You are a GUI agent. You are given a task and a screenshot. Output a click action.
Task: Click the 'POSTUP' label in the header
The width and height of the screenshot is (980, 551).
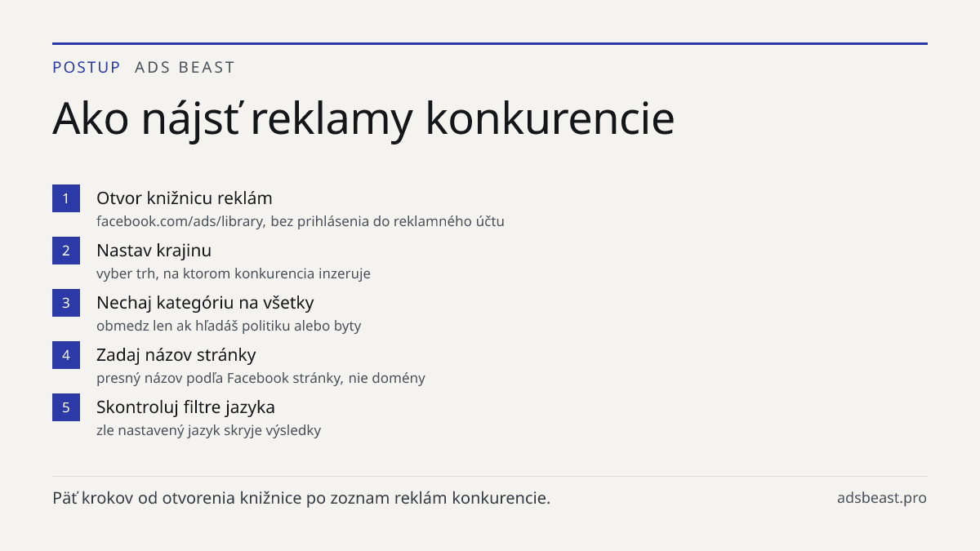[x=87, y=68]
